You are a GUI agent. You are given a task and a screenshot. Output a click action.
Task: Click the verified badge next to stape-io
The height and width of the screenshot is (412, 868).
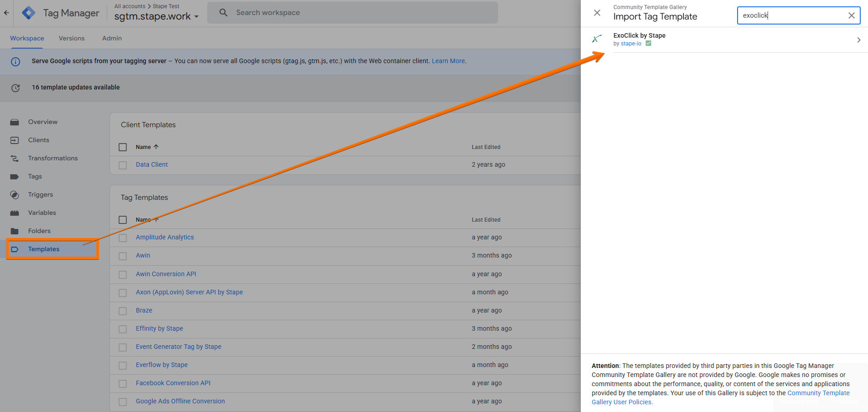pos(649,44)
